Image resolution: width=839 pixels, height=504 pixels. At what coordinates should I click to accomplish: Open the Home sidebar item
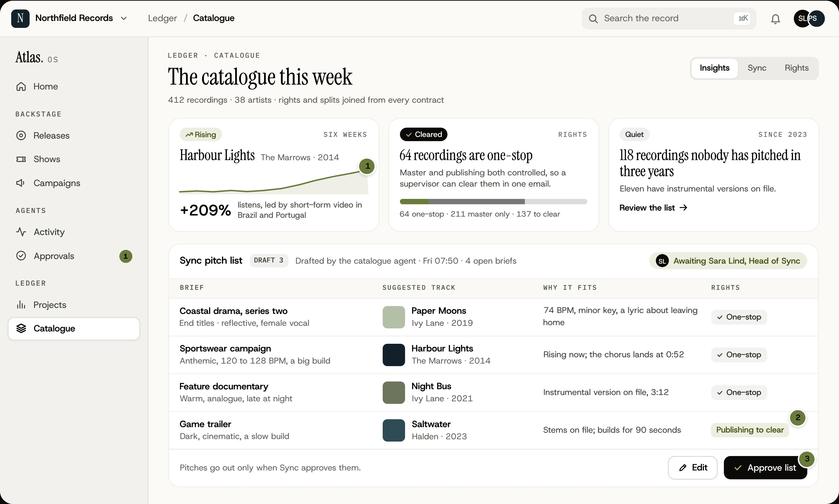73,86
